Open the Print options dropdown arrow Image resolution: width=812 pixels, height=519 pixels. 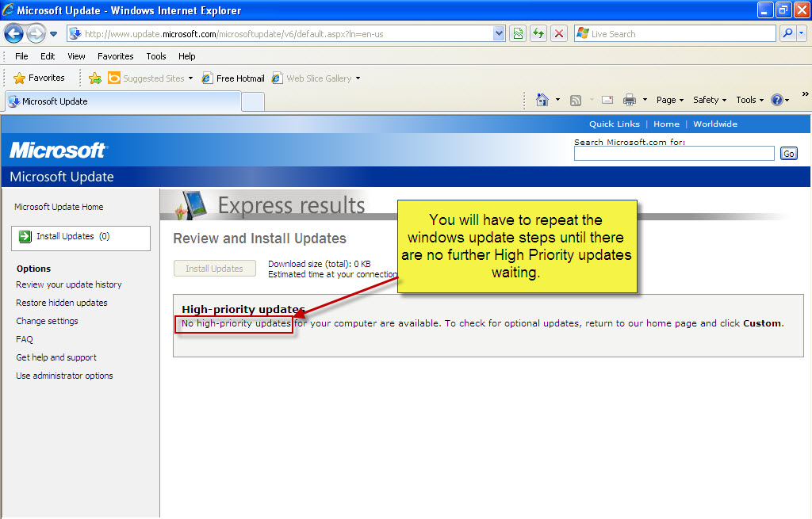(645, 100)
